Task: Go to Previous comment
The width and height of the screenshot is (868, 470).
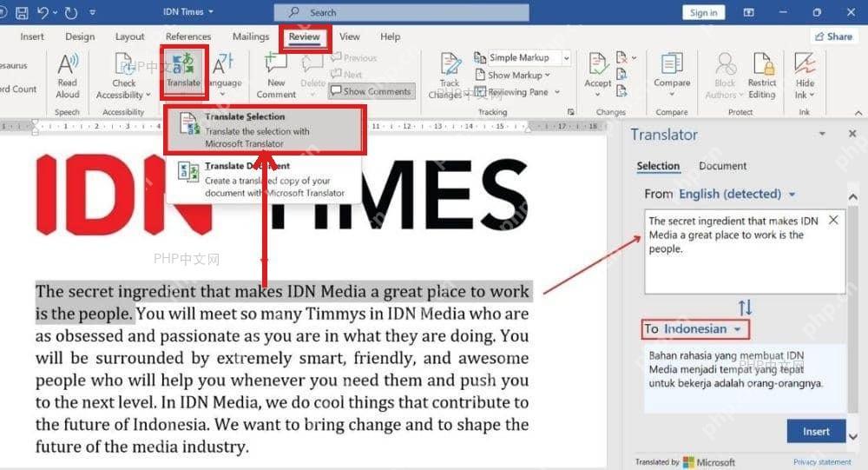Action: click(x=354, y=57)
